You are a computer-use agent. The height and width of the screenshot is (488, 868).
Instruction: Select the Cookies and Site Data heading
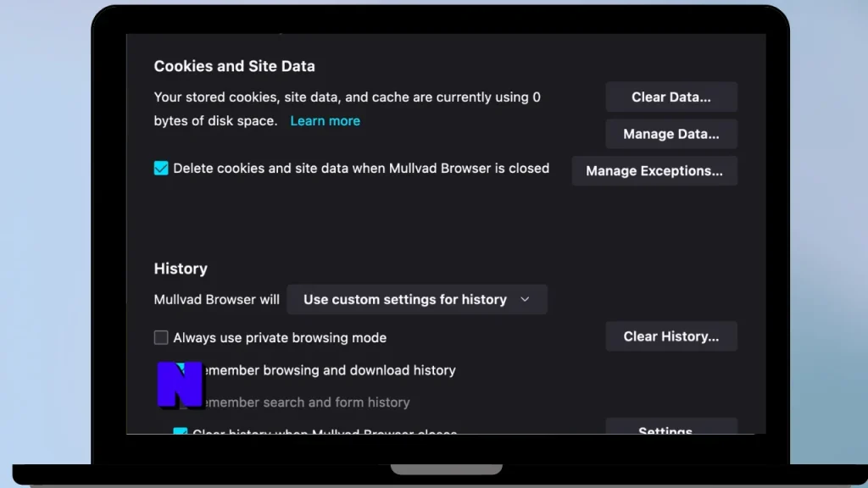[x=234, y=66]
